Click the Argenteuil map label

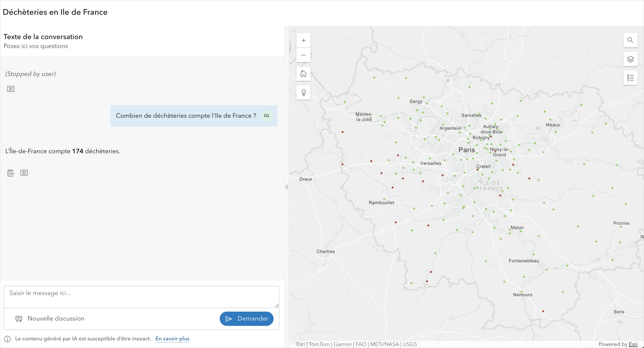pos(450,128)
